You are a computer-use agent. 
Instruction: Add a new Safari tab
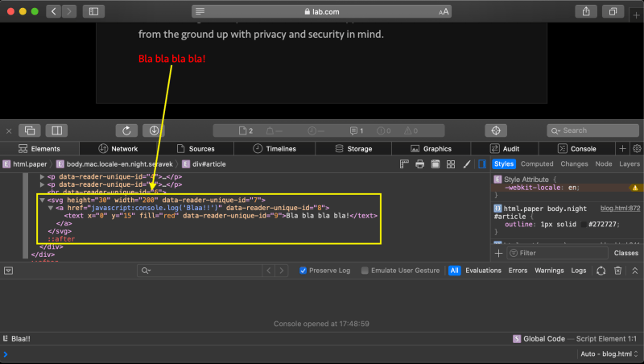tap(636, 15)
